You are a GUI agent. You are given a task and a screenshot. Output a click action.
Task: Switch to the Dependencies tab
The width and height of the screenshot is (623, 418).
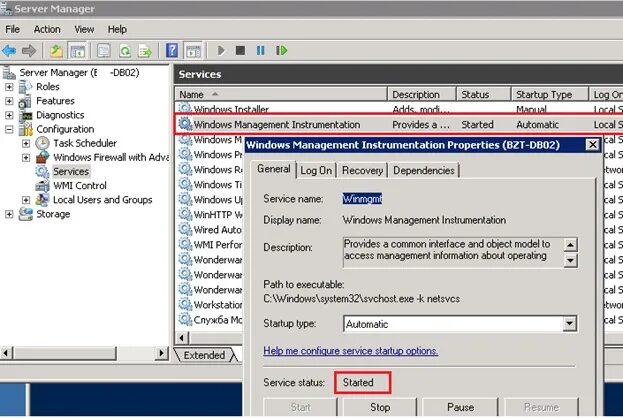424,170
